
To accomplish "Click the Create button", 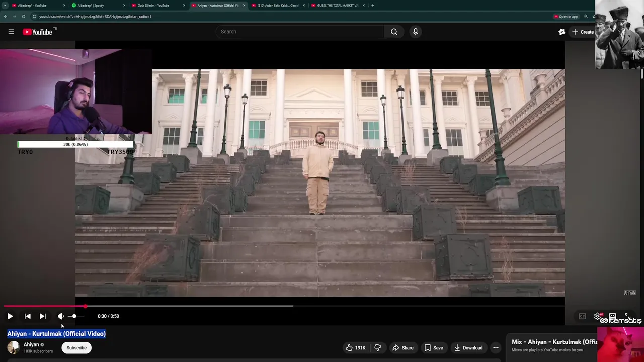I will (x=583, y=32).
